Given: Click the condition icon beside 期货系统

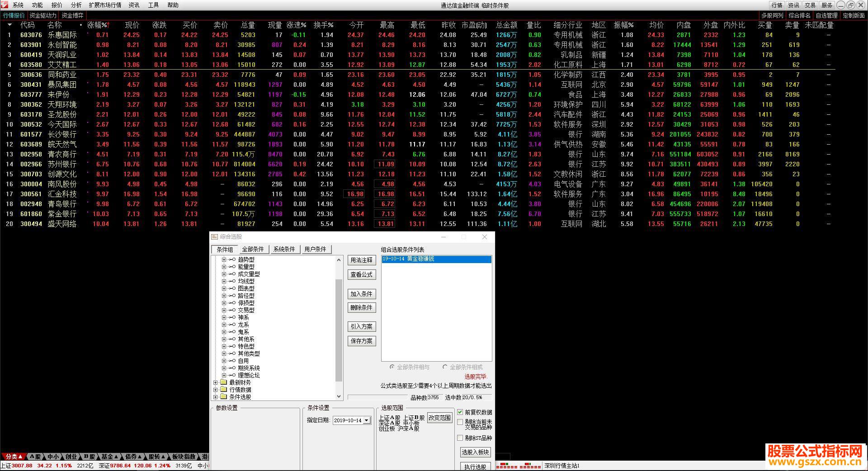Looking at the screenshot, I should (232, 368).
